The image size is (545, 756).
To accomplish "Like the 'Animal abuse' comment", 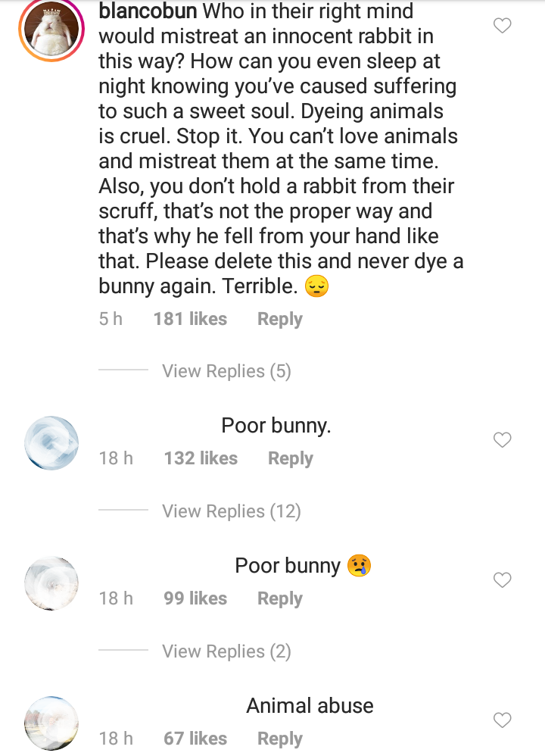I will (x=502, y=720).
